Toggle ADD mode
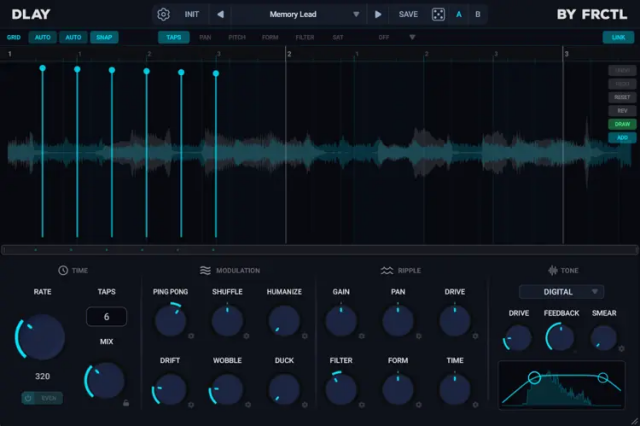640x426 pixels. (622, 138)
